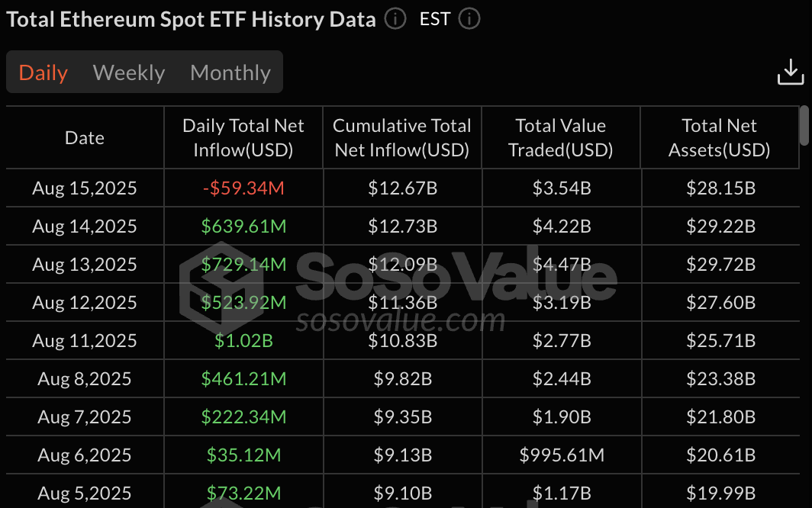Click the Total Value Traded header
The height and width of the screenshot is (508, 812).
tap(561, 137)
